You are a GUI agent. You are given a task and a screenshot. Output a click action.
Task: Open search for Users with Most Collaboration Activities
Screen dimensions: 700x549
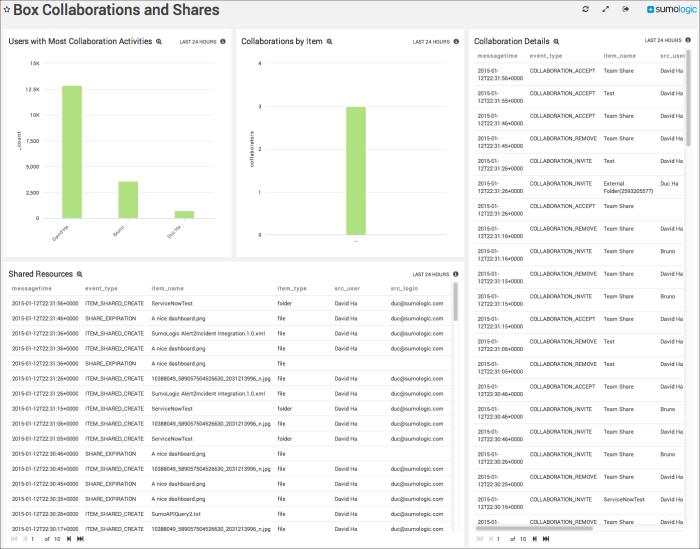(159, 42)
